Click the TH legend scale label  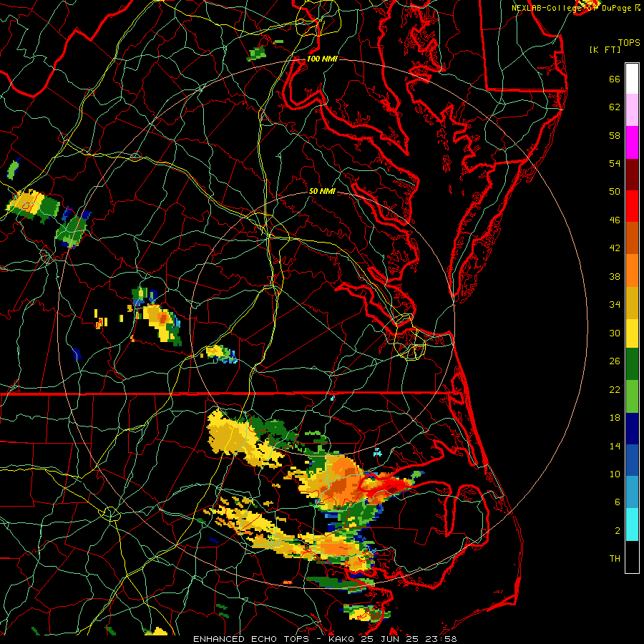[x=615, y=559]
